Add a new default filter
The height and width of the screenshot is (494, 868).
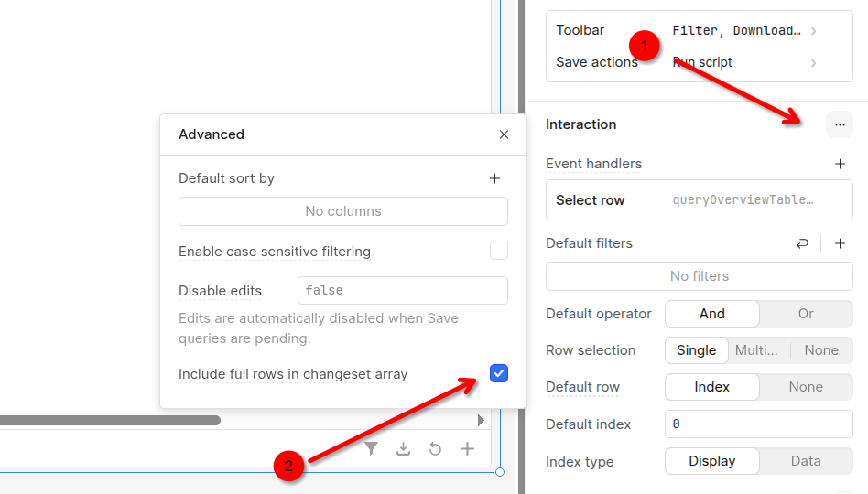[x=840, y=243]
